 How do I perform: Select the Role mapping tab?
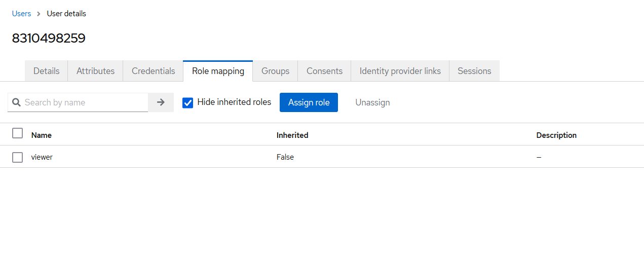pos(218,71)
